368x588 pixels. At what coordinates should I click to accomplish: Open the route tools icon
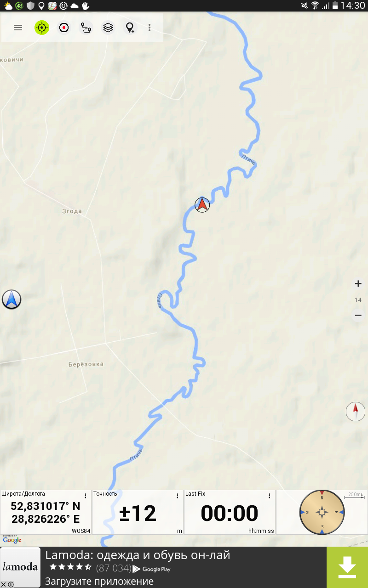pyautogui.click(x=86, y=28)
